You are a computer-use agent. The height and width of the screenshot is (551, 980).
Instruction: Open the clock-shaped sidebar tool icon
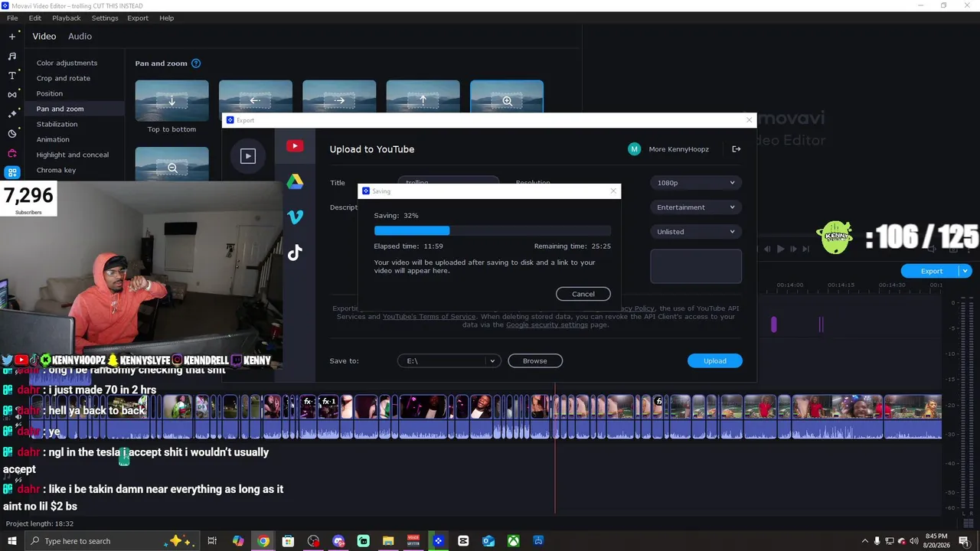point(12,133)
